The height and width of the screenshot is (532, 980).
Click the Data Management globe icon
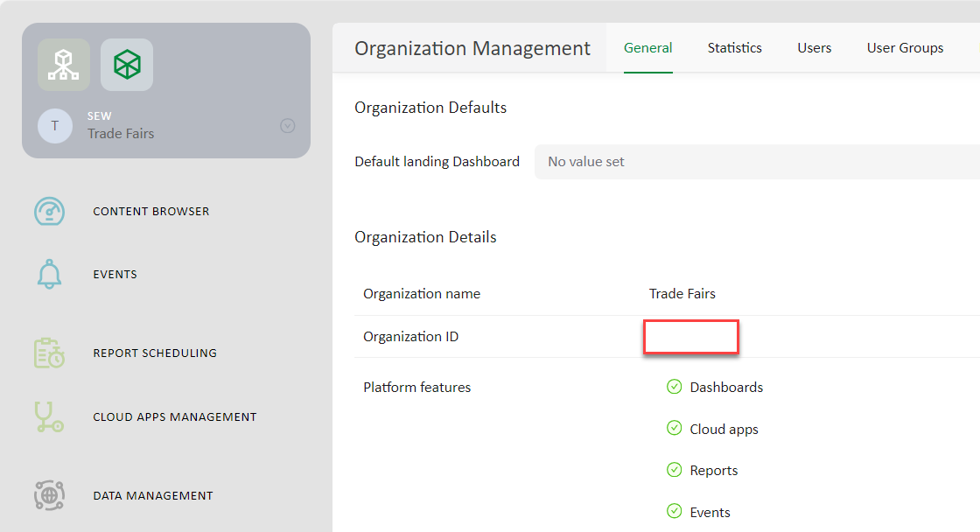[x=49, y=495]
